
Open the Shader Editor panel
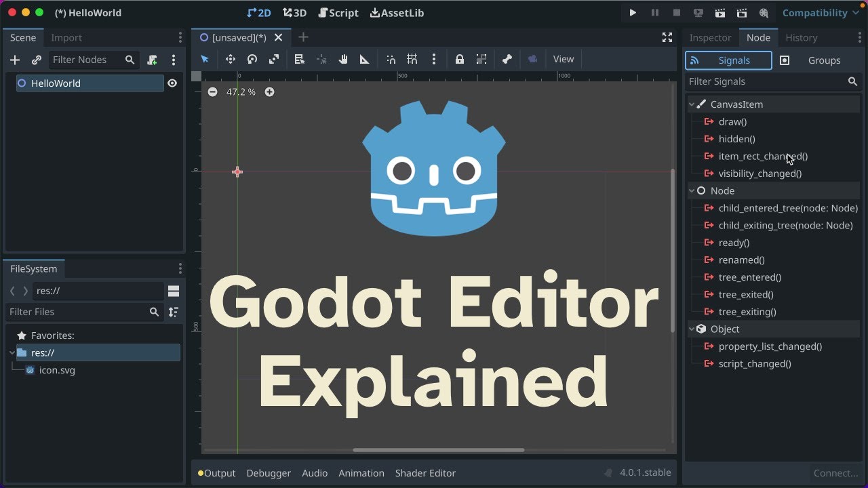[425, 473]
